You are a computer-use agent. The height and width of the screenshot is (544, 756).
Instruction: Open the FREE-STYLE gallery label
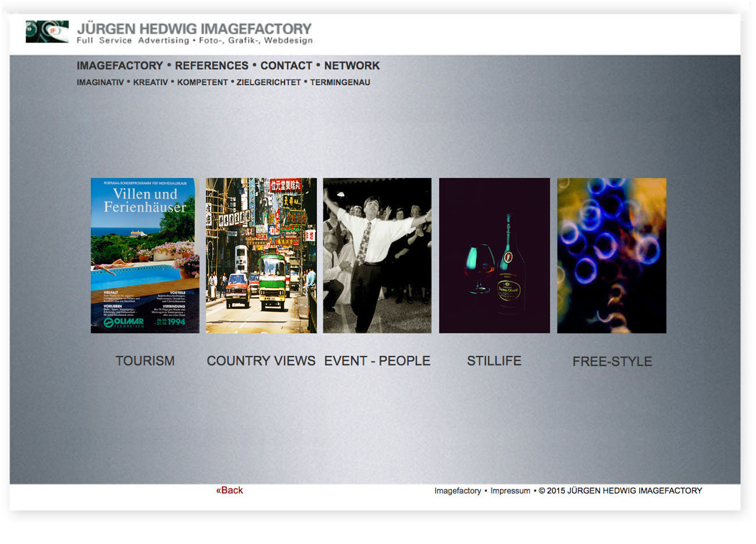[x=612, y=361]
